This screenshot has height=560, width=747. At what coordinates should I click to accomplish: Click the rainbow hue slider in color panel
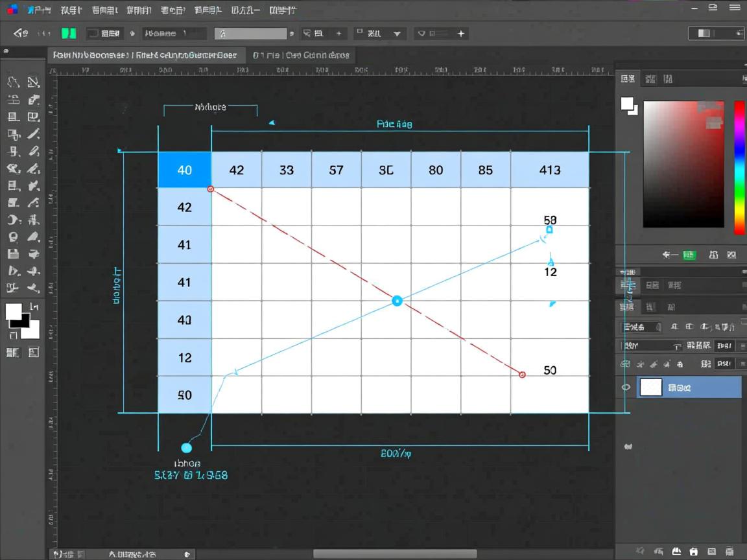click(739, 167)
